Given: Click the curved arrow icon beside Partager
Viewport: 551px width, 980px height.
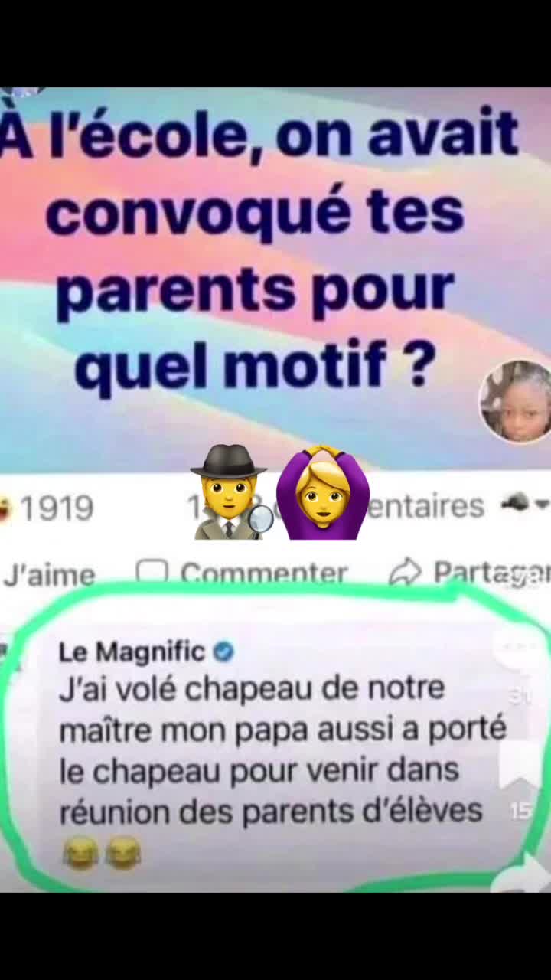Looking at the screenshot, I should click(x=406, y=571).
